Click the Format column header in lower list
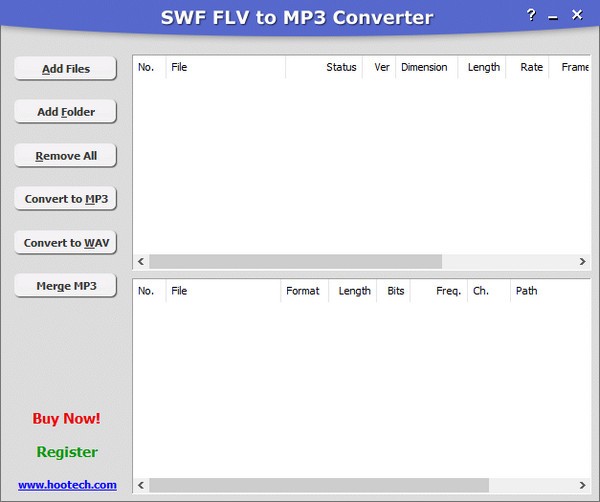Image resolution: width=600 pixels, height=502 pixels. pos(302,291)
